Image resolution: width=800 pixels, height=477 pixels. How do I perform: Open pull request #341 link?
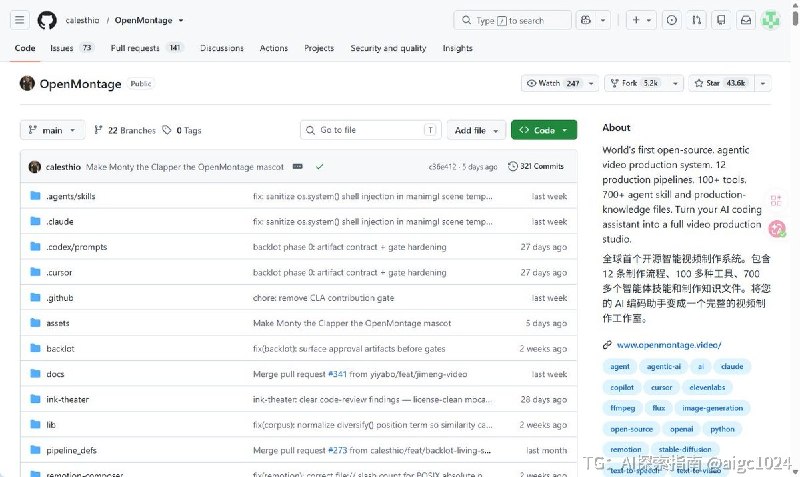pos(337,374)
